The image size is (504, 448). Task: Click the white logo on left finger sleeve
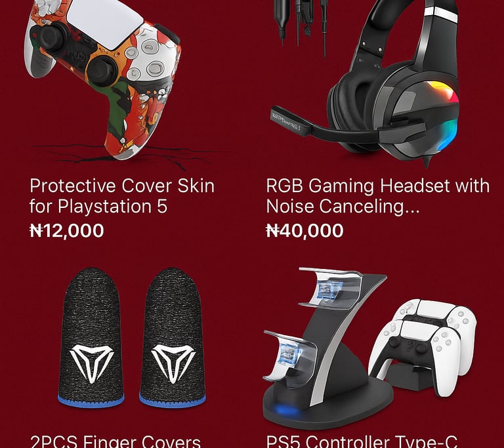92,364
